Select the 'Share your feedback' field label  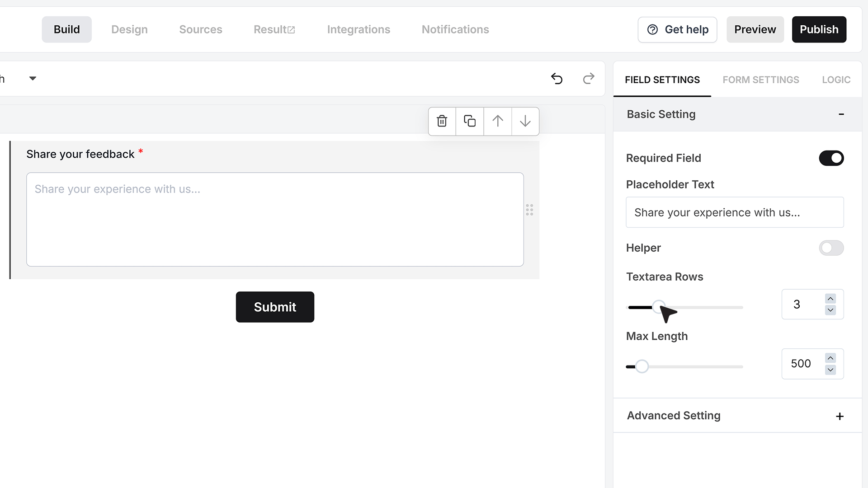click(80, 154)
